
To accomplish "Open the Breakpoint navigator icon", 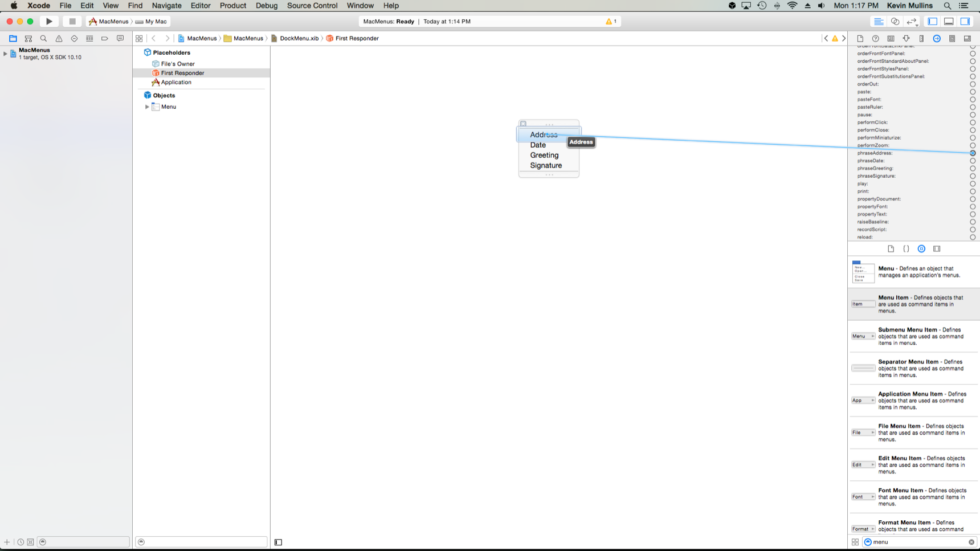I will pos(105,39).
